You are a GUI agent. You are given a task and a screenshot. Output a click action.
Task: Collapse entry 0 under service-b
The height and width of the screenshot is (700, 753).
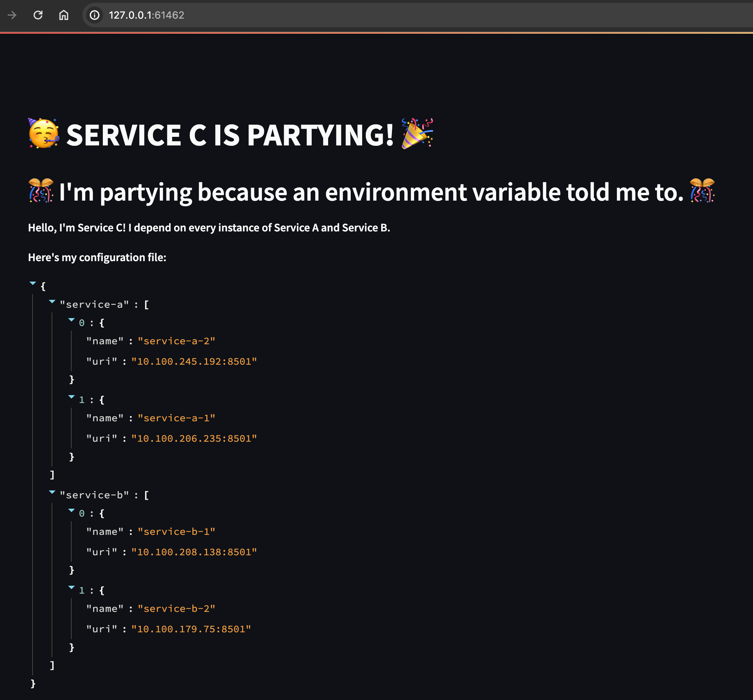coord(71,511)
